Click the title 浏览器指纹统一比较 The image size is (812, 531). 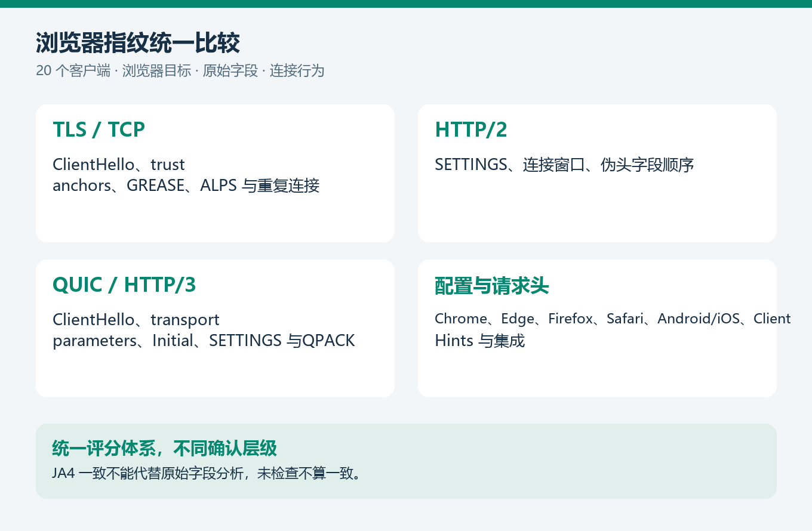click(x=138, y=44)
